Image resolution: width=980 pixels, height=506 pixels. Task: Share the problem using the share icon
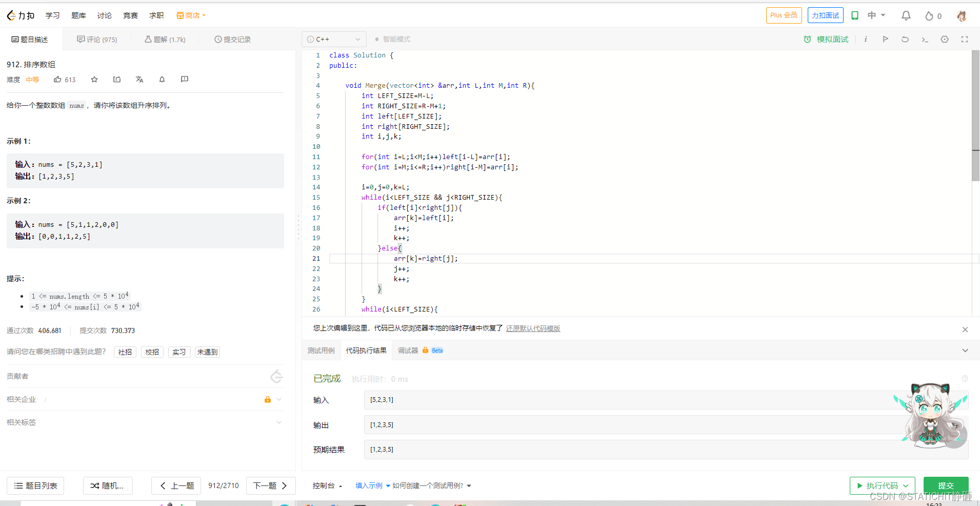[117, 79]
